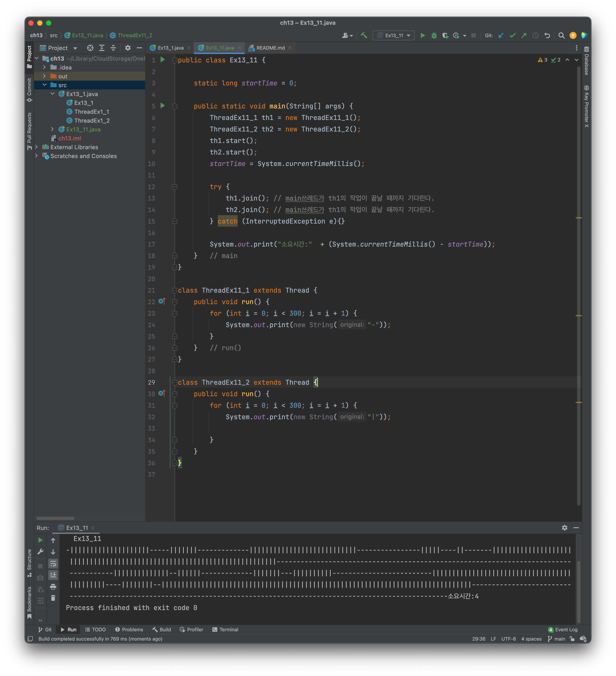Rerun Ex13_11 in Run panel
The height and width of the screenshot is (676, 616).
40,540
